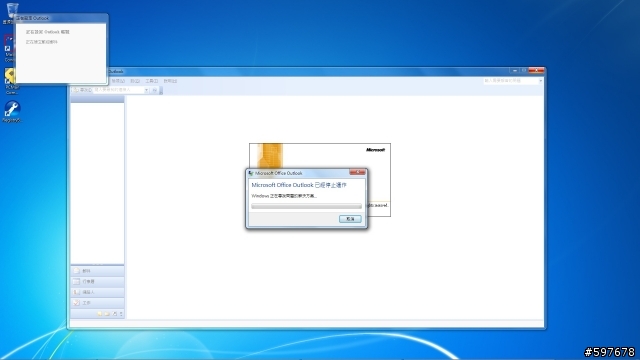Expand the help question box dropdown arrow
640x360 pixels.
click(x=540, y=81)
